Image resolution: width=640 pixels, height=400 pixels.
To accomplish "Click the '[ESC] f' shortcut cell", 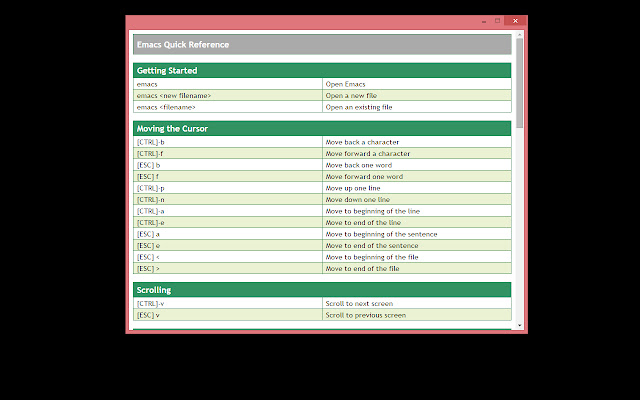I will [228, 176].
